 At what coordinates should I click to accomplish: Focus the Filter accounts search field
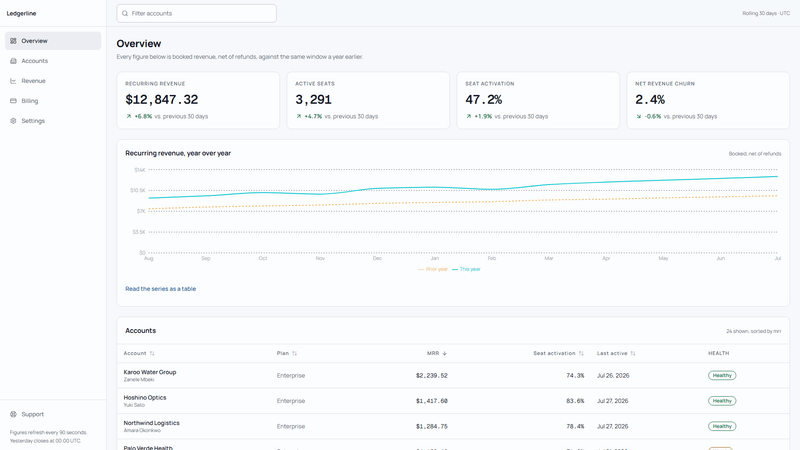pos(196,13)
